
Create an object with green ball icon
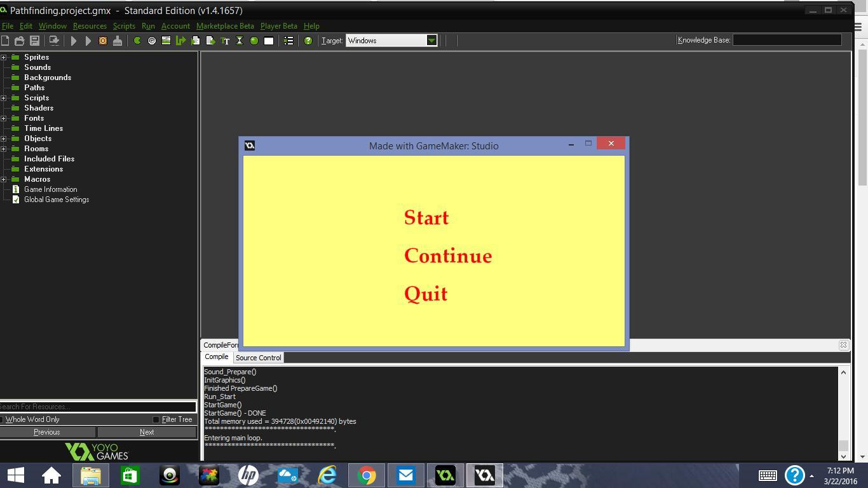coord(254,41)
